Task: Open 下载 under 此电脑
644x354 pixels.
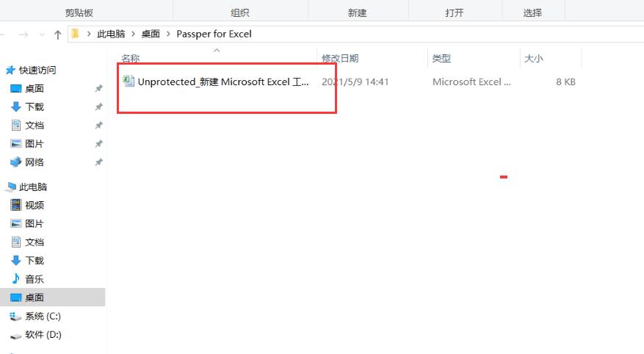Action: [x=35, y=261]
